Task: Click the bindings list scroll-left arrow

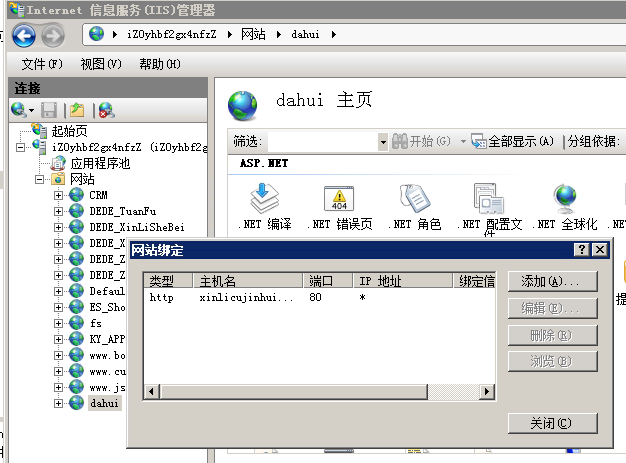Action: (x=151, y=392)
